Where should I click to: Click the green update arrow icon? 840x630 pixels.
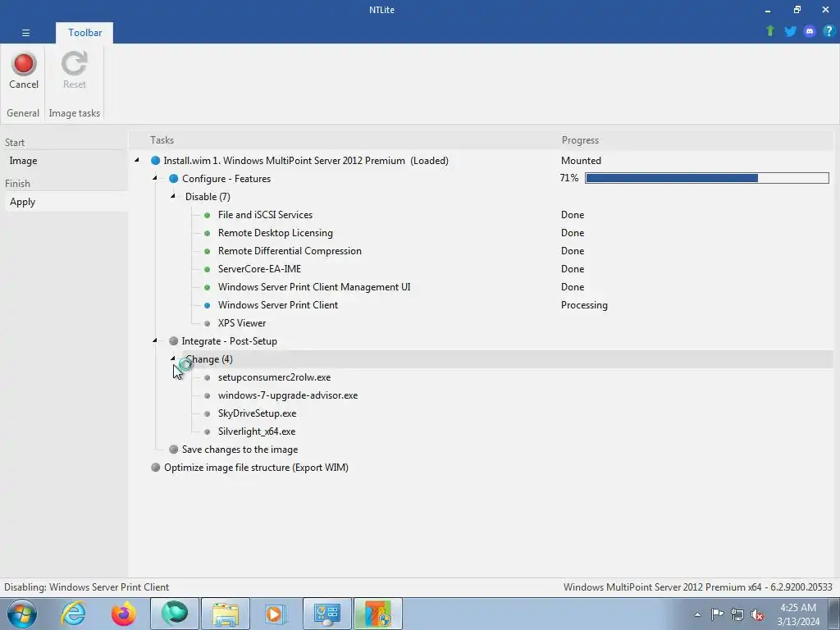[770, 31]
